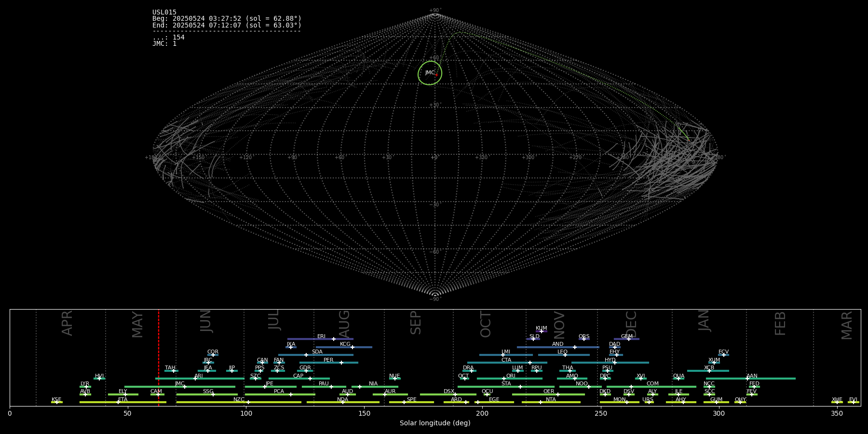Click the −90° label at the map's bottom pole
The width and height of the screenshot is (868, 434).
point(435,299)
